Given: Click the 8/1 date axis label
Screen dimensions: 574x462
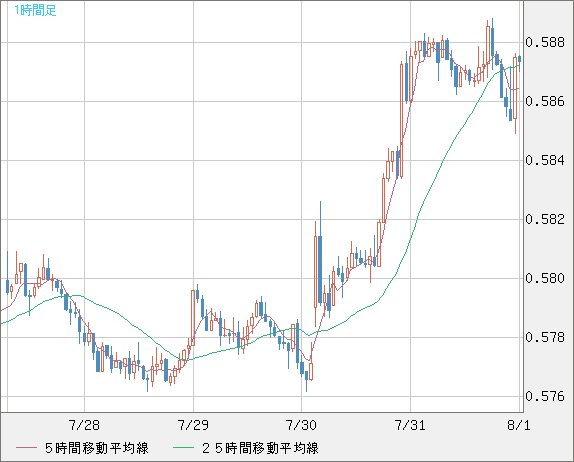Looking at the screenshot, I should pyautogui.click(x=519, y=425).
